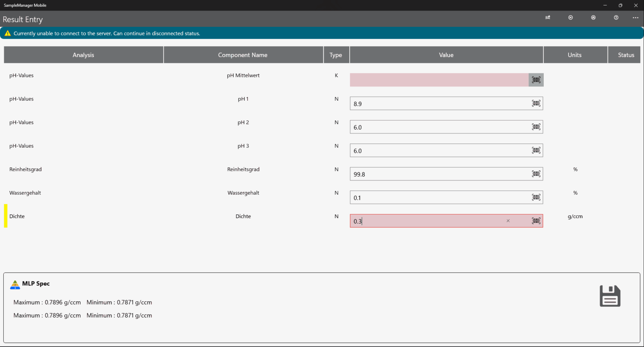Screen dimensions: 644x347
Task: Clear the Dichte value using the × button
Action: pos(508,220)
